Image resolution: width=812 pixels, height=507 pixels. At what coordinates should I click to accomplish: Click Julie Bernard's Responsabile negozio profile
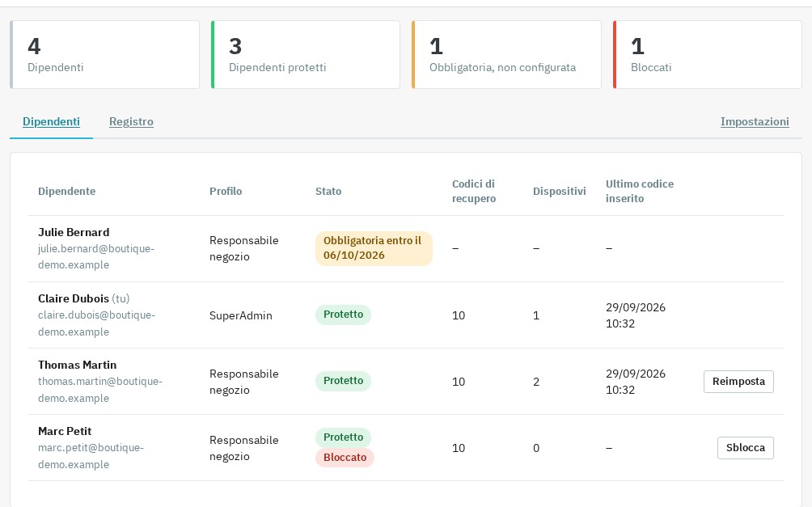coord(244,248)
